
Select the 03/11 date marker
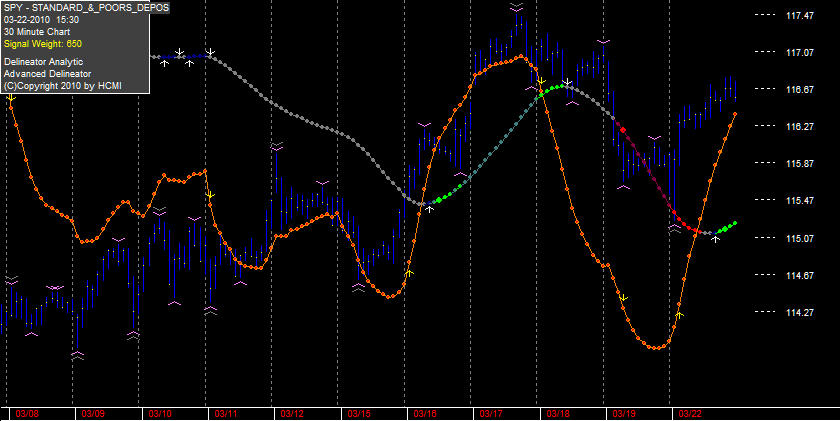226,414
